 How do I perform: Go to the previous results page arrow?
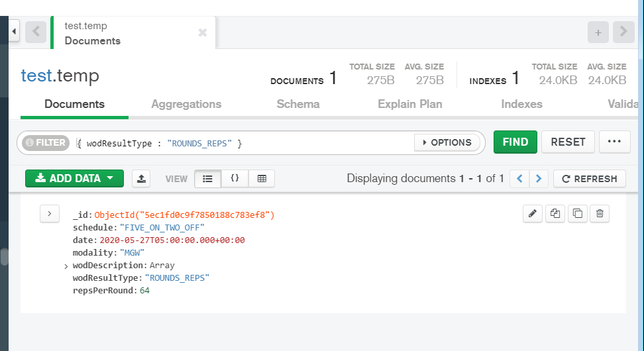coord(520,178)
